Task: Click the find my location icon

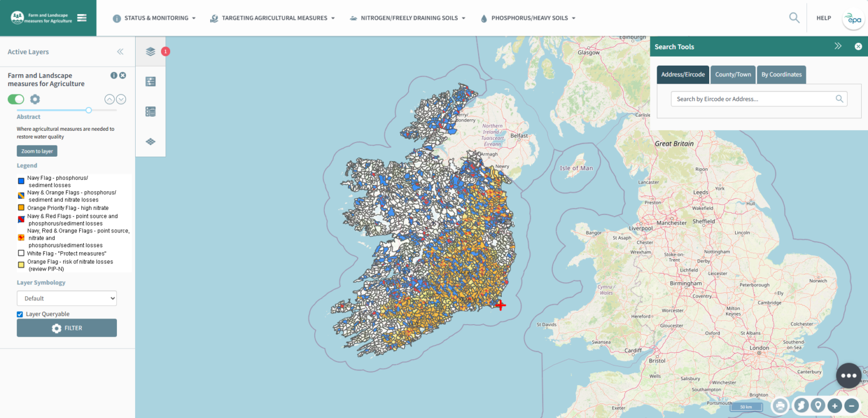Action: coord(818,406)
